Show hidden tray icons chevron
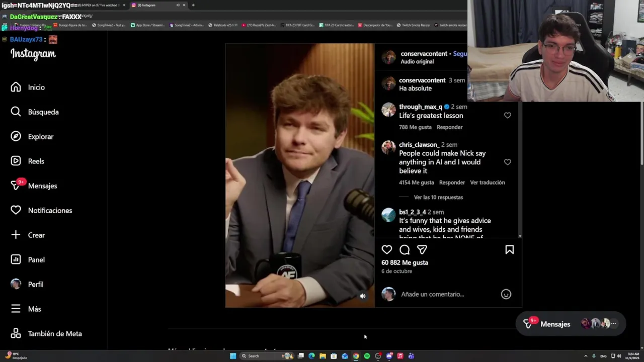 pos(586,356)
